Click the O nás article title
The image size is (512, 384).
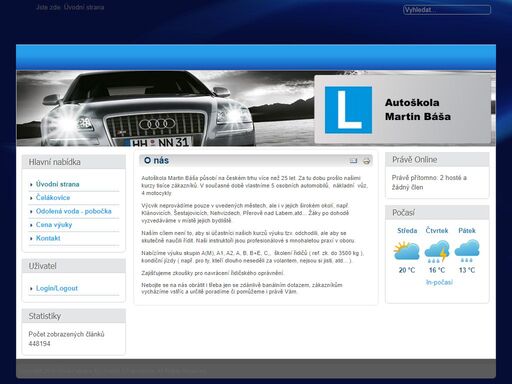156,160
